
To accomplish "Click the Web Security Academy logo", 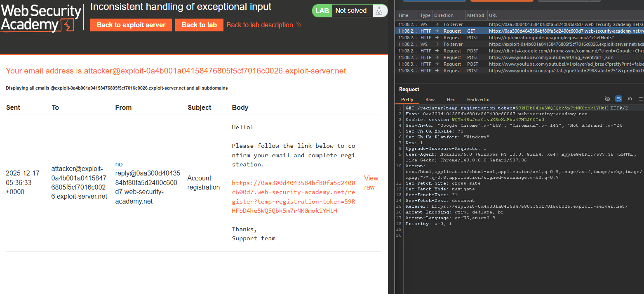I will [41, 18].
